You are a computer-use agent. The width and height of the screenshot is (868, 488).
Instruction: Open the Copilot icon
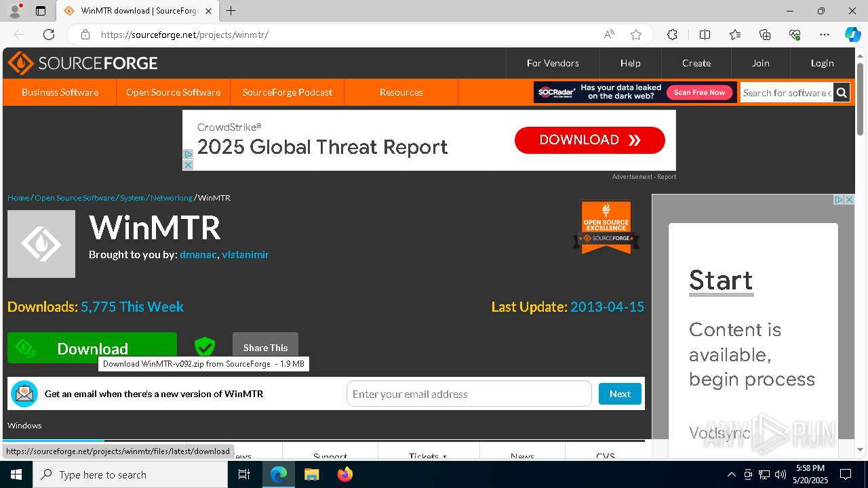tap(852, 35)
